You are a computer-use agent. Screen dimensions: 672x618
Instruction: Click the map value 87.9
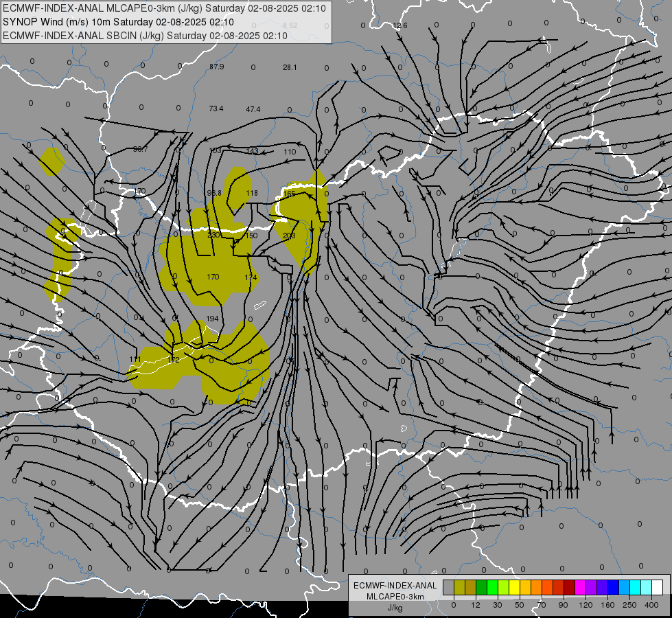point(216,67)
